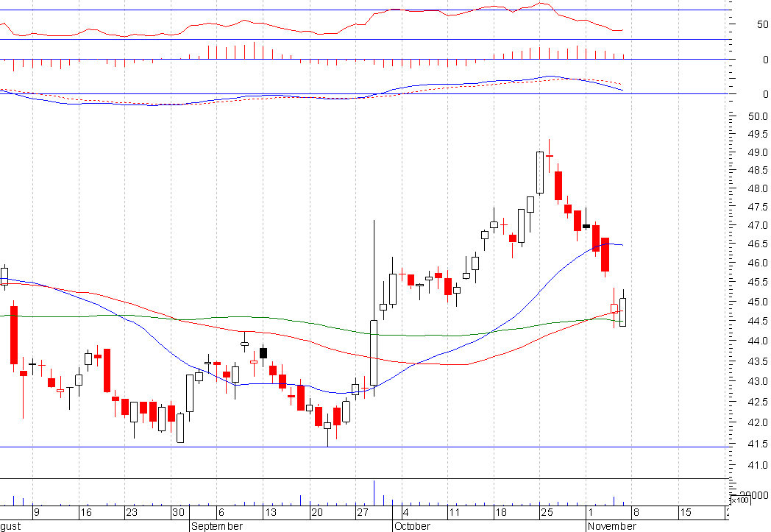The height and width of the screenshot is (532, 771).
Task: Click the 41.0 price level label
Action: (x=758, y=465)
